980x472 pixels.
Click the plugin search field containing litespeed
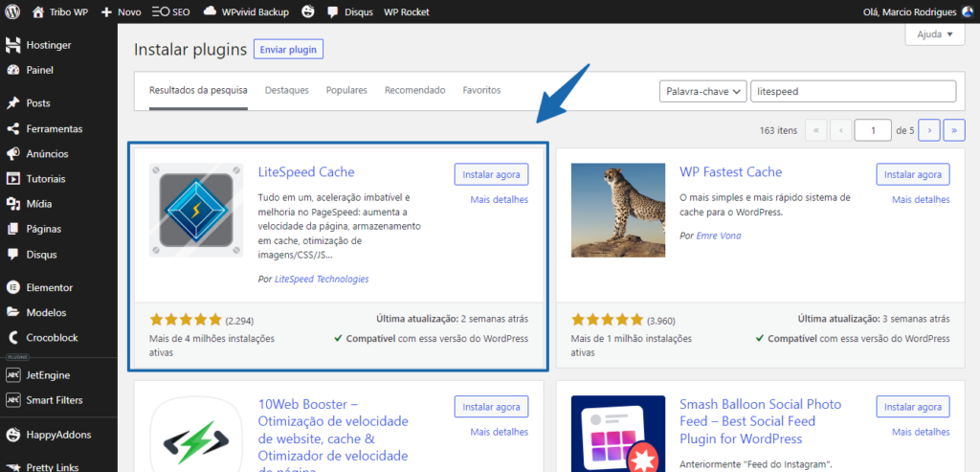pyautogui.click(x=853, y=91)
